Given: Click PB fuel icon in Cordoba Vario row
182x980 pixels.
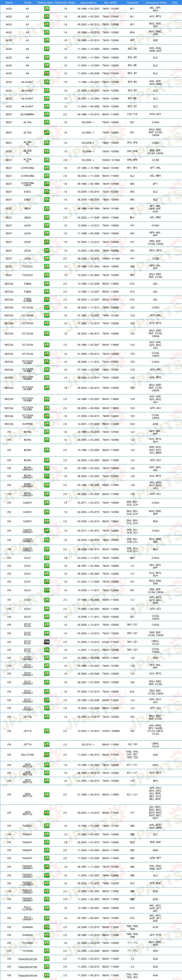Looking at the screenshot, I should click(x=47, y=184).
